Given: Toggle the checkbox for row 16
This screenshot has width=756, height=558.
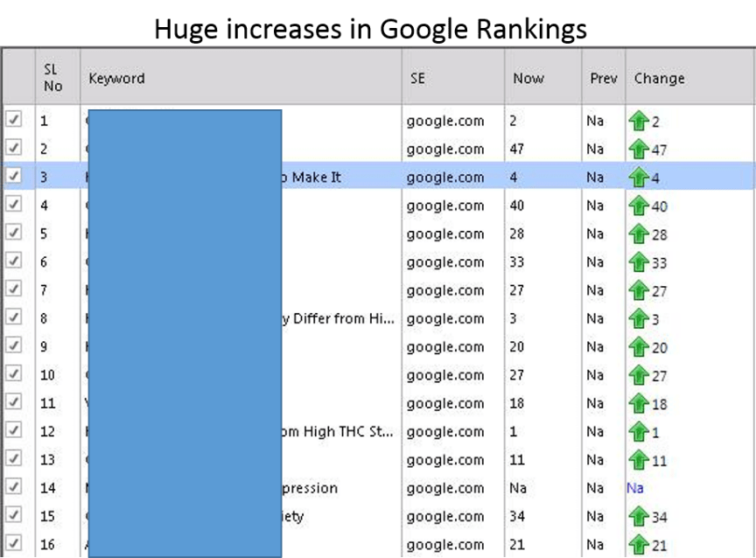Looking at the screenshot, I should pos(13,542).
